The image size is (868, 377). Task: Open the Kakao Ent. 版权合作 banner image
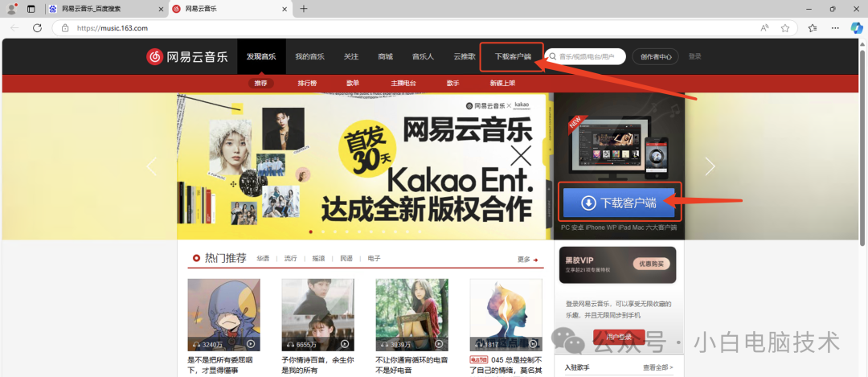tap(365, 166)
